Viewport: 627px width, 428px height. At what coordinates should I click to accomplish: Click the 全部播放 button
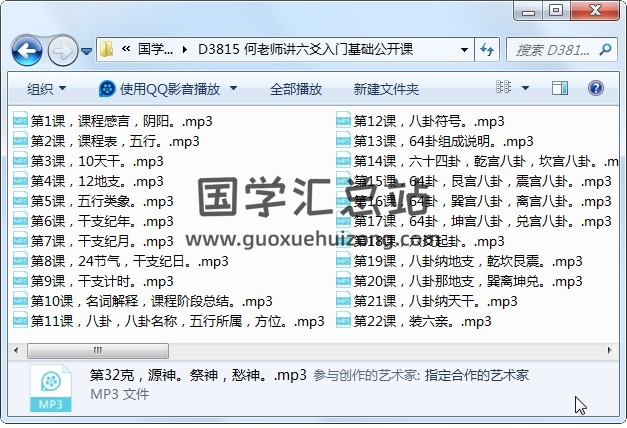pyautogui.click(x=295, y=89)
